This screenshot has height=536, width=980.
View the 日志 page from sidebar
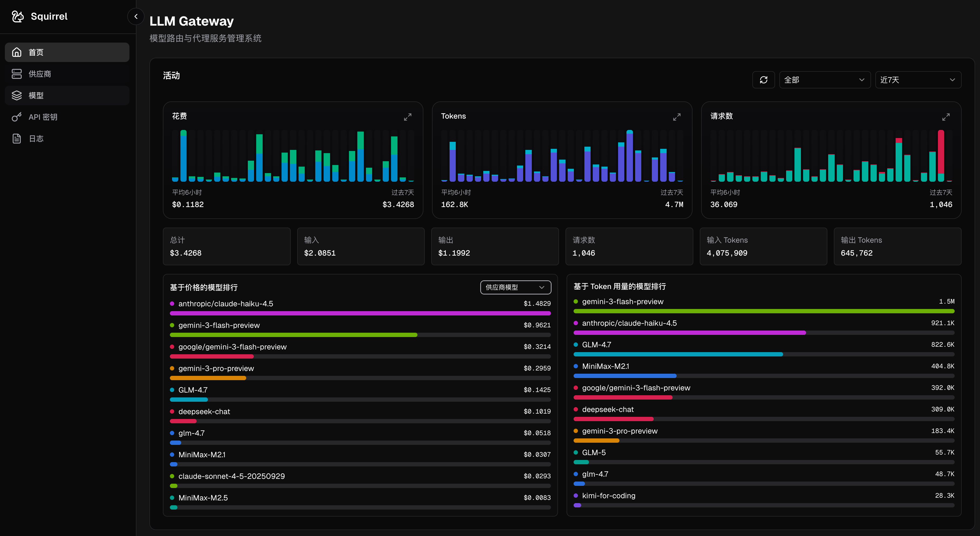coord(67,139)
